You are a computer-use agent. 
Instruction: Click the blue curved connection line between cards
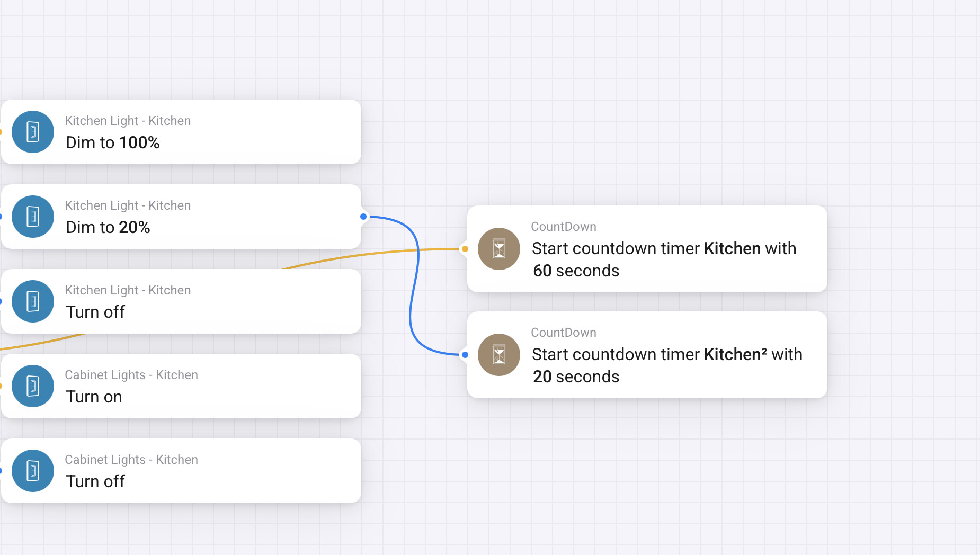coord(414,286)
